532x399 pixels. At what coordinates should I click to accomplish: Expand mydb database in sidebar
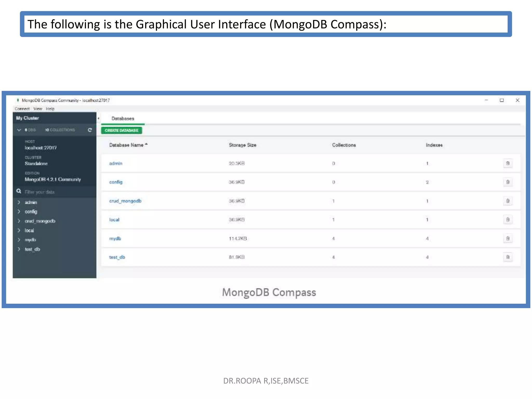coord(19,240)
